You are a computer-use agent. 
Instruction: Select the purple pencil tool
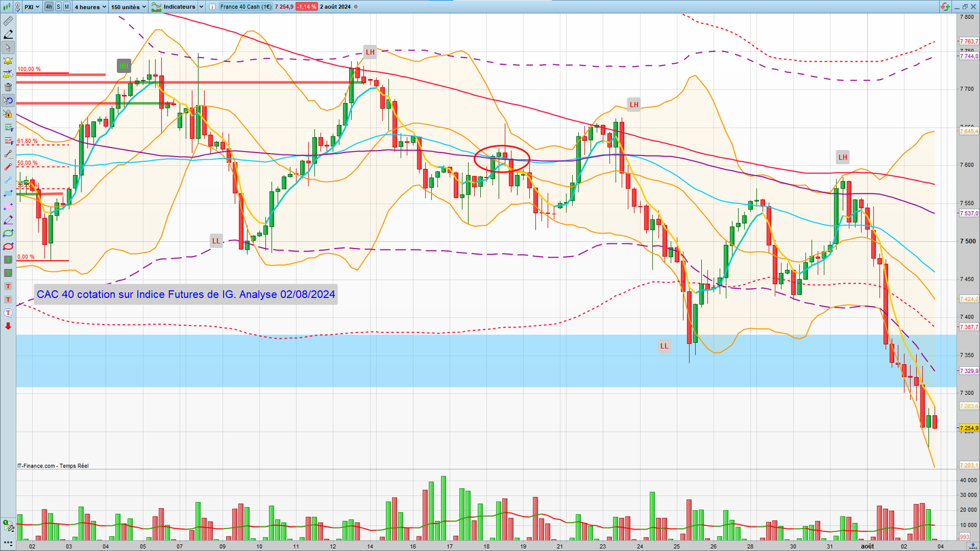tap(8, 220)
